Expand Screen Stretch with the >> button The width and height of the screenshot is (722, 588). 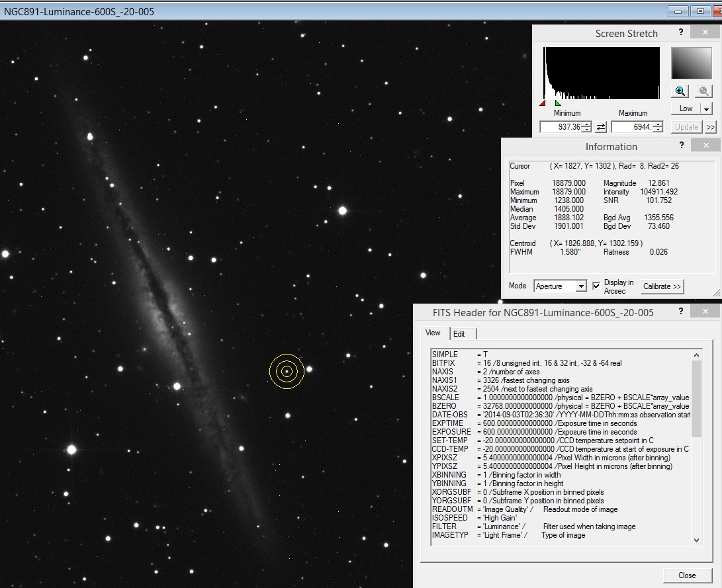710,126
